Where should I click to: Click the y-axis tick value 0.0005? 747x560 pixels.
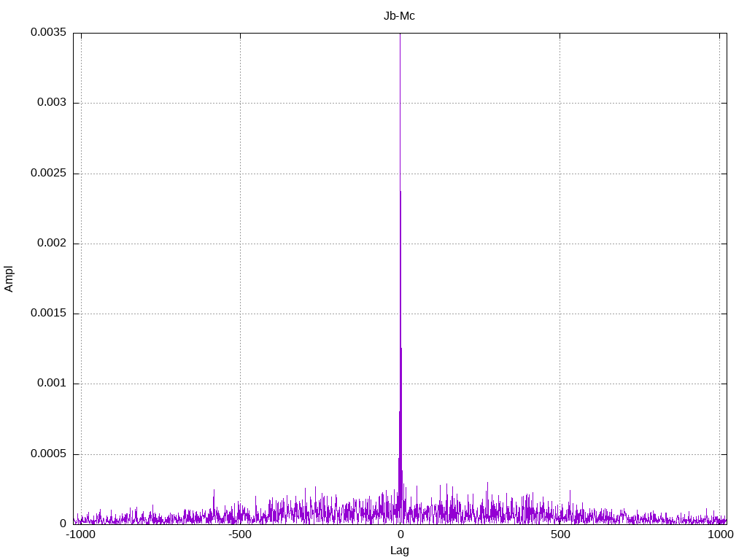click(x=49, y=454)
